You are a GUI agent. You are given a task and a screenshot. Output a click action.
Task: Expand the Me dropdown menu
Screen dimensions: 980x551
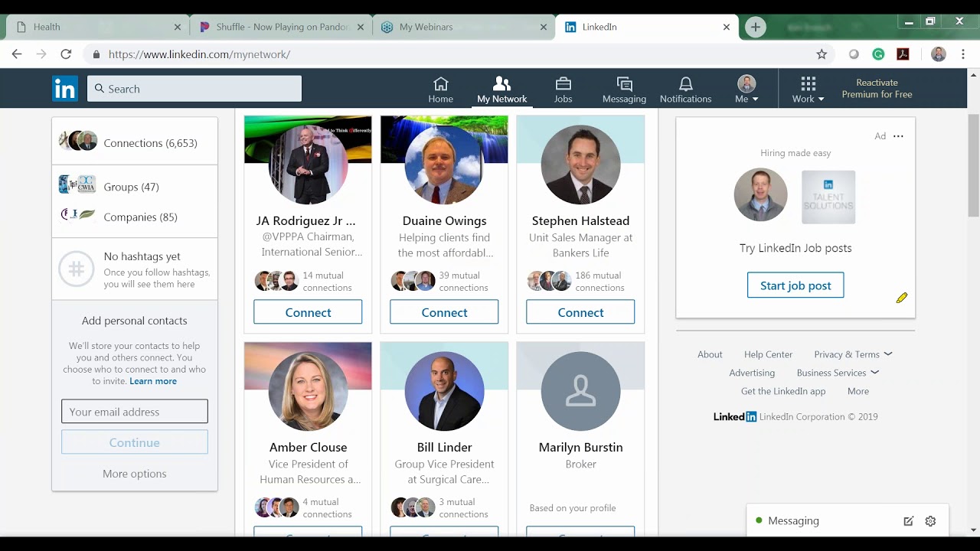tap(746, 90)
